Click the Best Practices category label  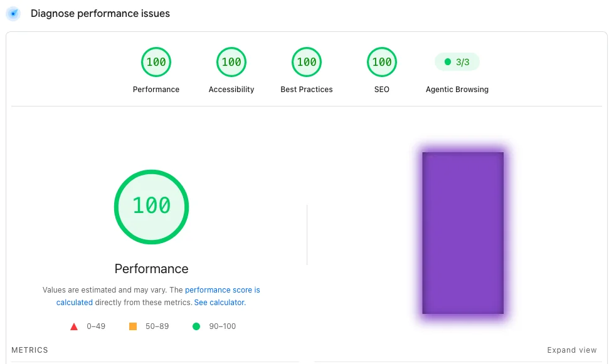(307, 89)
